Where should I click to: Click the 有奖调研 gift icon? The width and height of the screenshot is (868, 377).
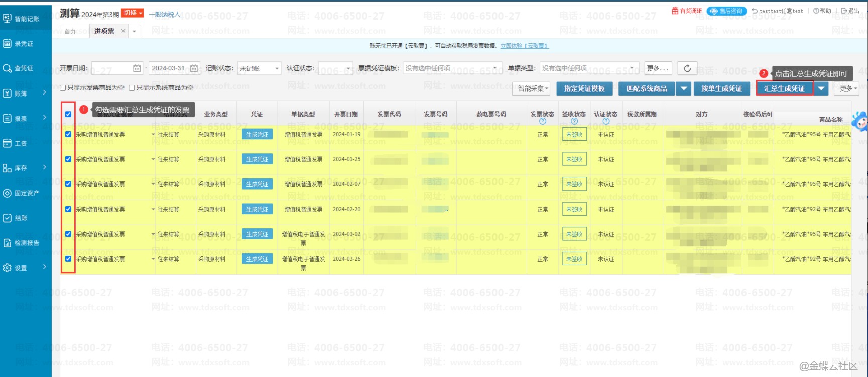tap(675, 11)
